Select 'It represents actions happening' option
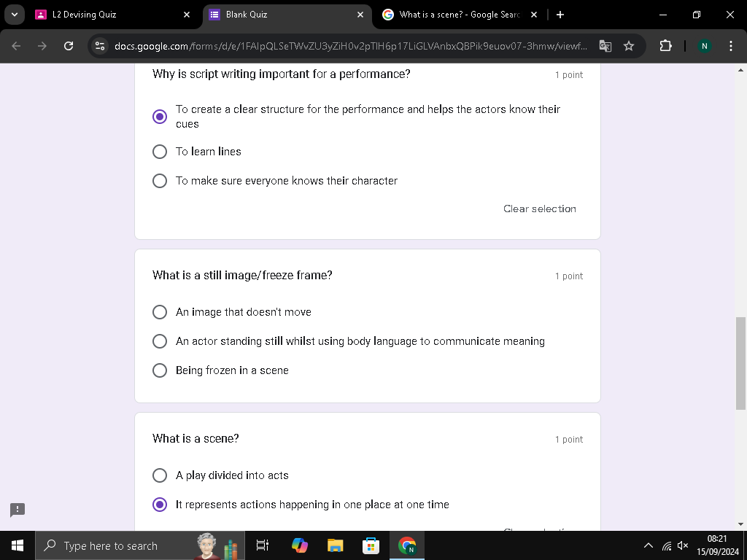Viewport: 747px width, 560px height. tap(160, 505)
